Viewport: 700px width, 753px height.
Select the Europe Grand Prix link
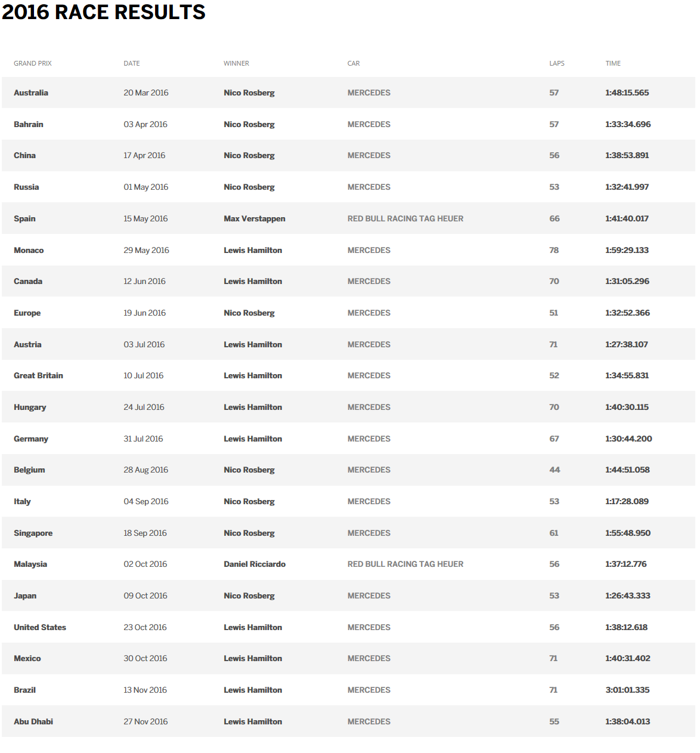27,313
